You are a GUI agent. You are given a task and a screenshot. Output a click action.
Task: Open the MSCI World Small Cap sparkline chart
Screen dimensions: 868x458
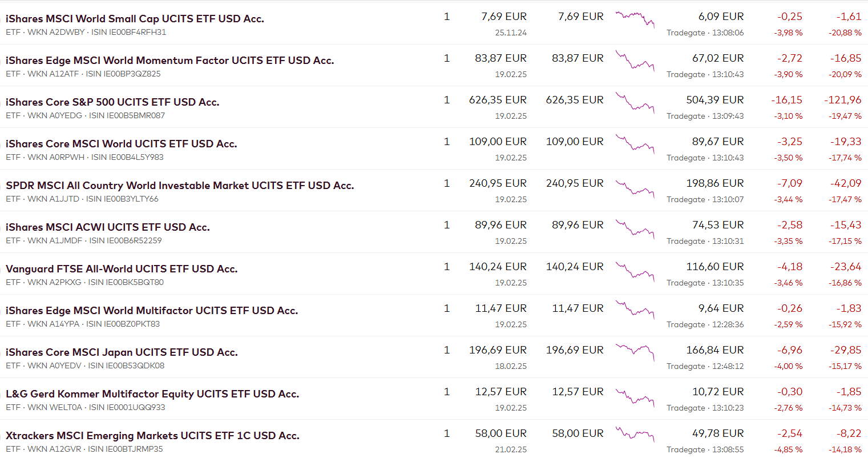pyautogui.click(x=635, y=19)
